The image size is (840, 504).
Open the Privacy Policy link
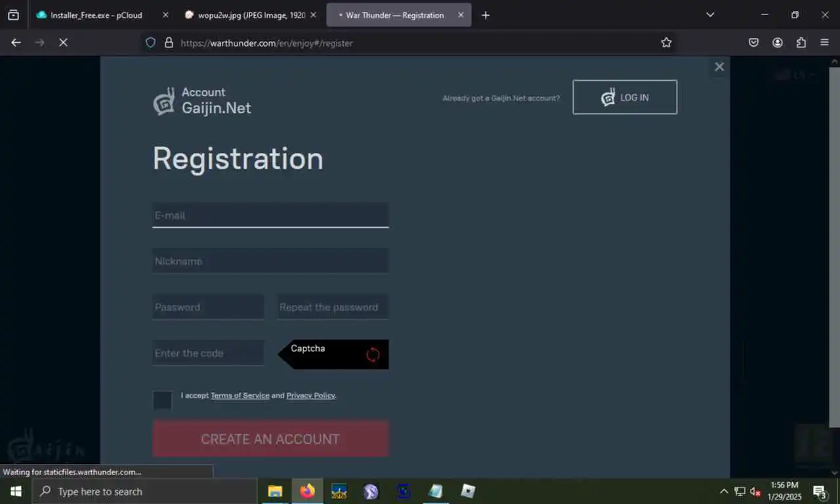(x=310, y=396)
